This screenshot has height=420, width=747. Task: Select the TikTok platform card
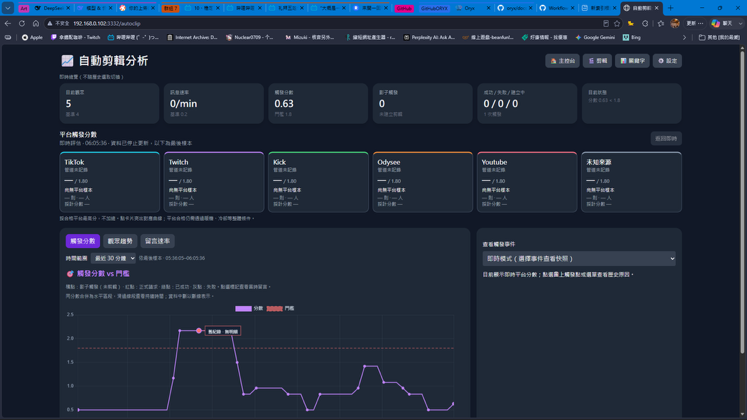(110, 182)
